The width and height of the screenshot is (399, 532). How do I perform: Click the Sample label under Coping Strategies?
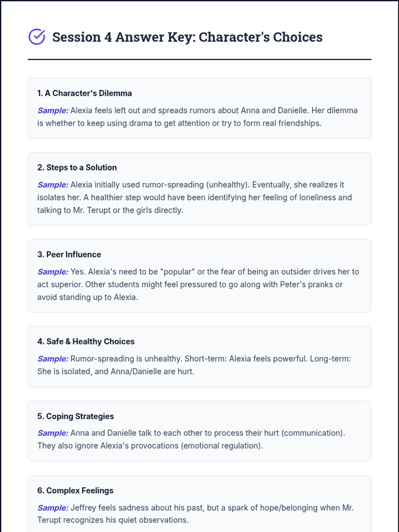tap(53, 433)
